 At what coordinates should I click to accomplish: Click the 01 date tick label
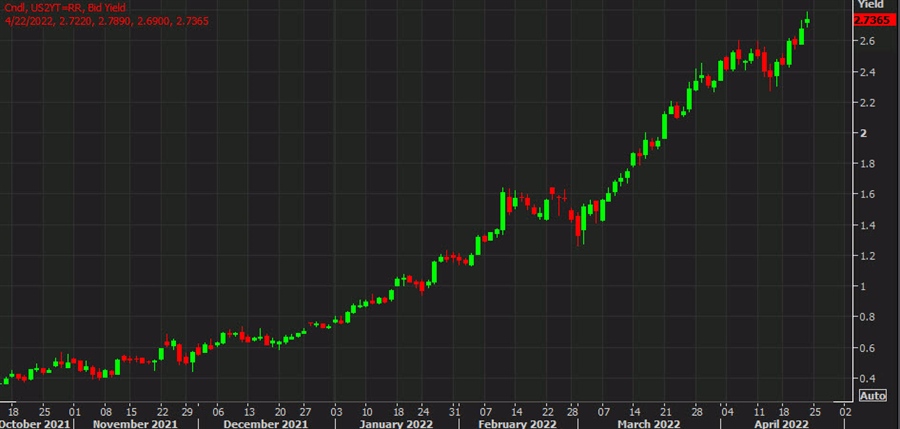point(74,411)
